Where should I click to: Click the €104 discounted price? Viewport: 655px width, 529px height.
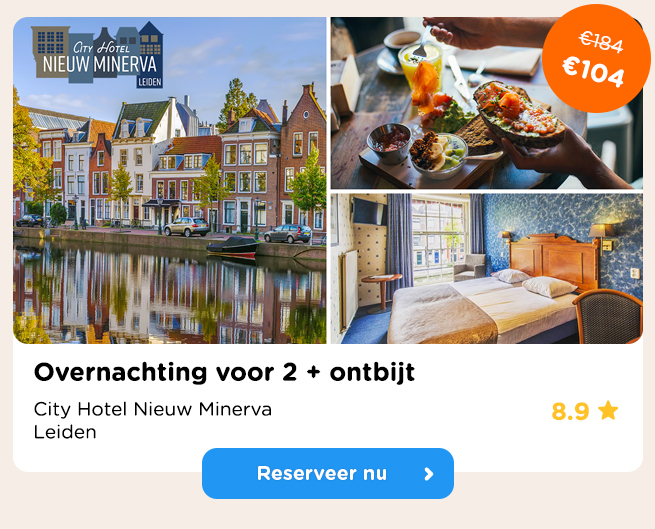593,71
